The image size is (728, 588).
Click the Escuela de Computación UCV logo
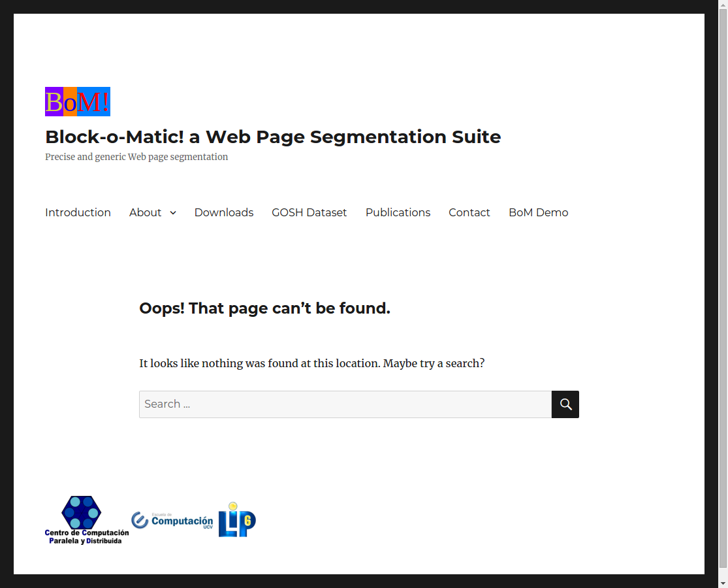[x=172, y=520]
